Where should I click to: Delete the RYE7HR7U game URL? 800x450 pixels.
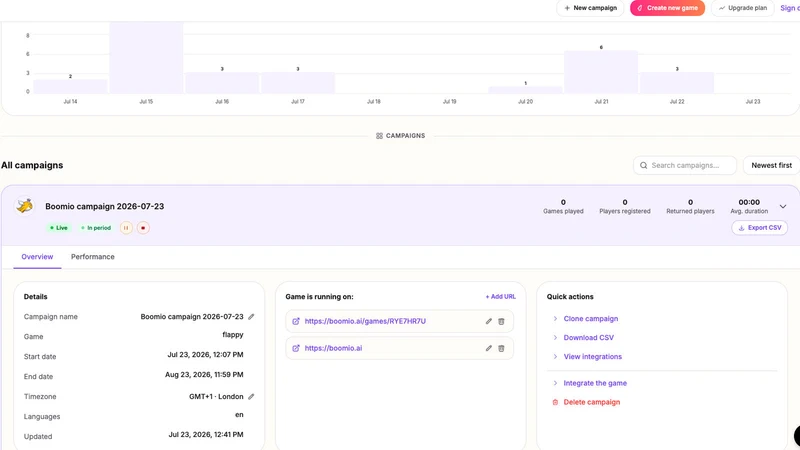(501, 321)
